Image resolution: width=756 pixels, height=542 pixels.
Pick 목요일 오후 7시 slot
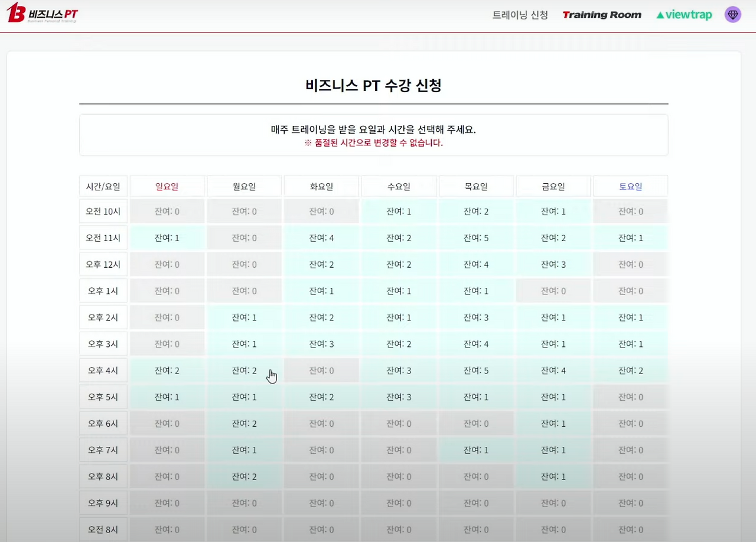click(476, 450)
